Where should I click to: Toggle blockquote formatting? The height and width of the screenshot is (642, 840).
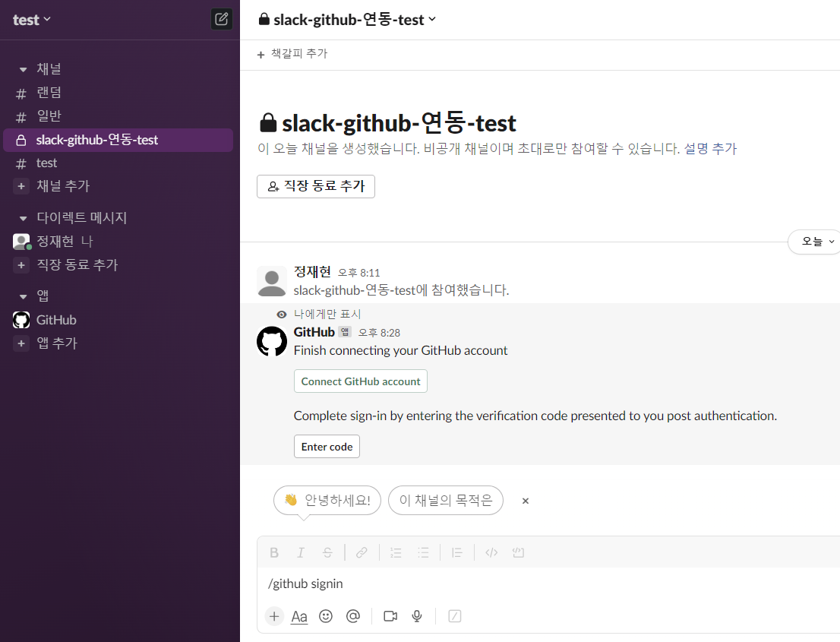tap(457, 552)
